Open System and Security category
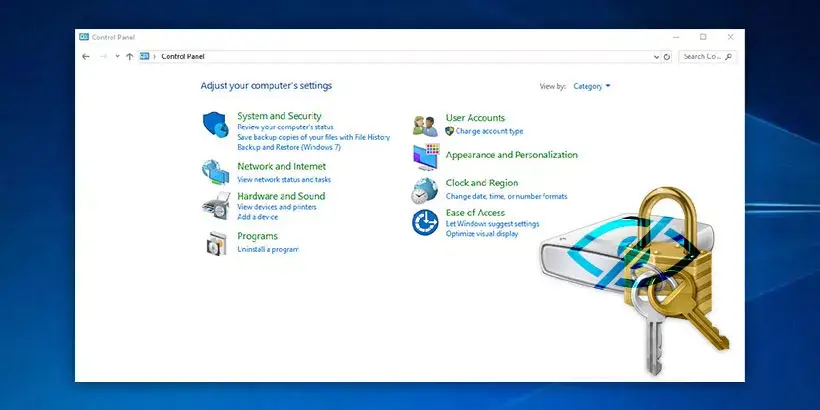This screenshot has height=410, width=820. [279, 116]
